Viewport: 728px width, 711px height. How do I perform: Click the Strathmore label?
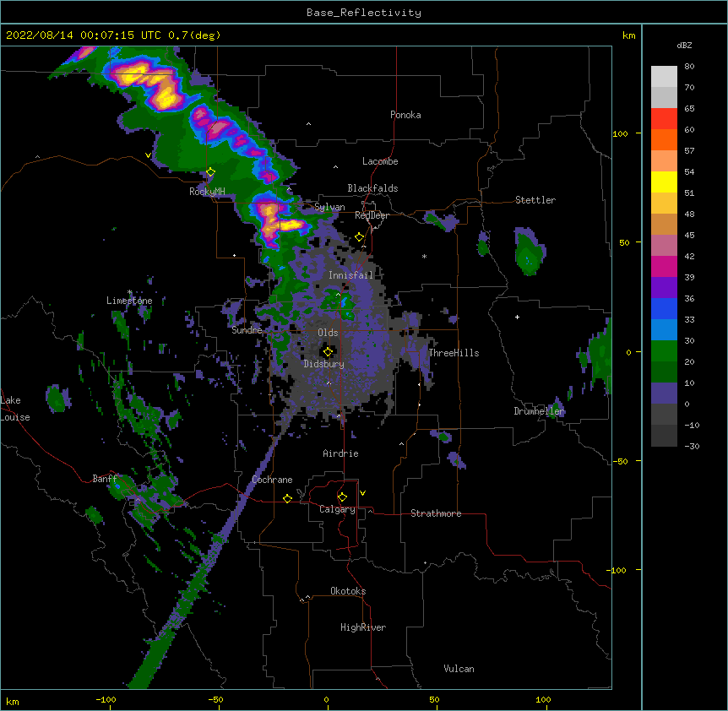coord(436,513)
